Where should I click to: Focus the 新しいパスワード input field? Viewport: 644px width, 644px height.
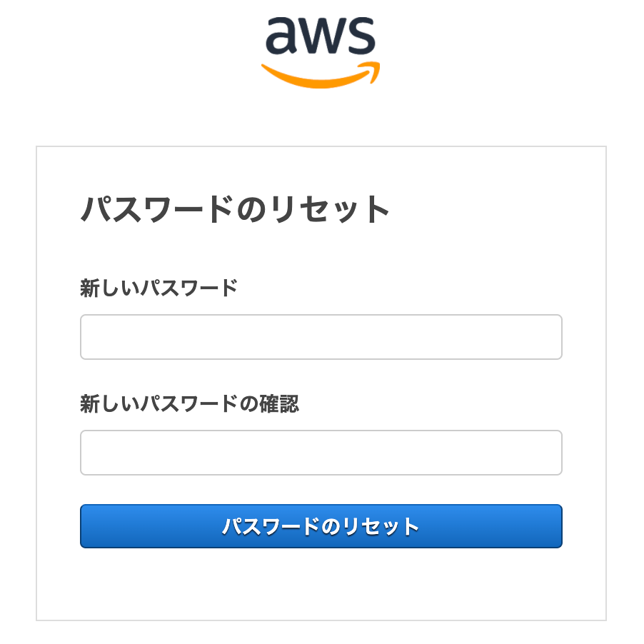coord(321,337)
